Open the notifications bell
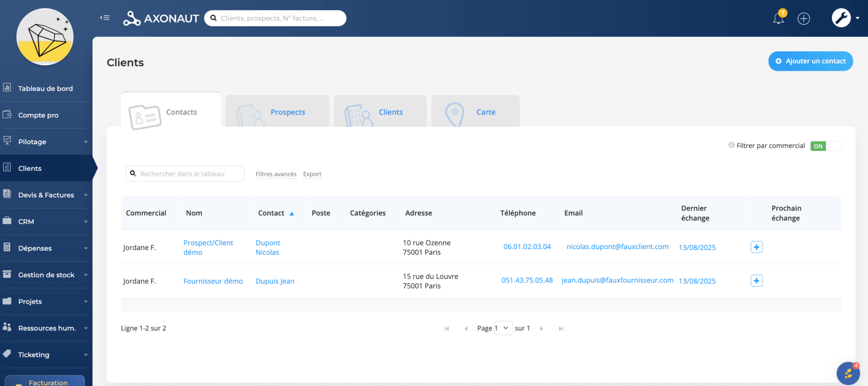The width and height of the screenshot is (868, 386). click(x=779, y=18)
